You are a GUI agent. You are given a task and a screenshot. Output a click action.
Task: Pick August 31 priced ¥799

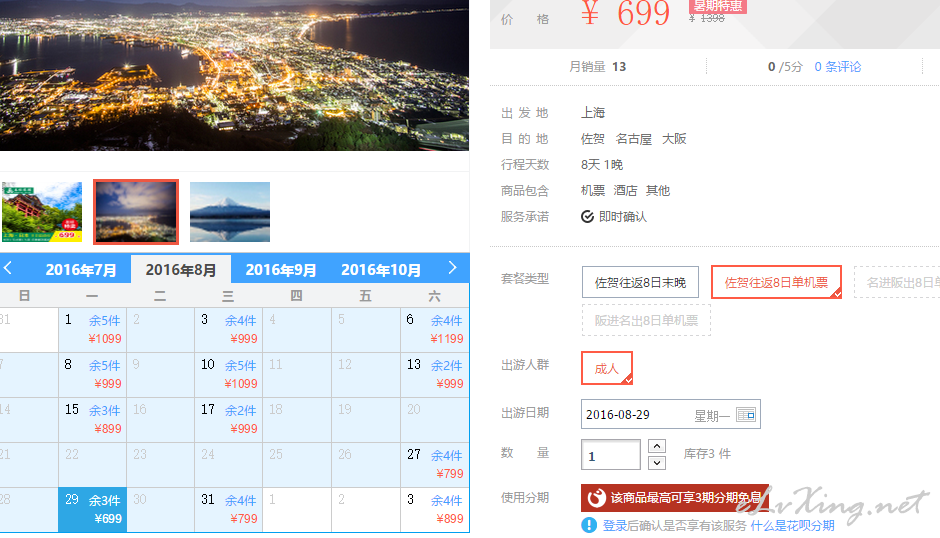[x=228, y=509]
